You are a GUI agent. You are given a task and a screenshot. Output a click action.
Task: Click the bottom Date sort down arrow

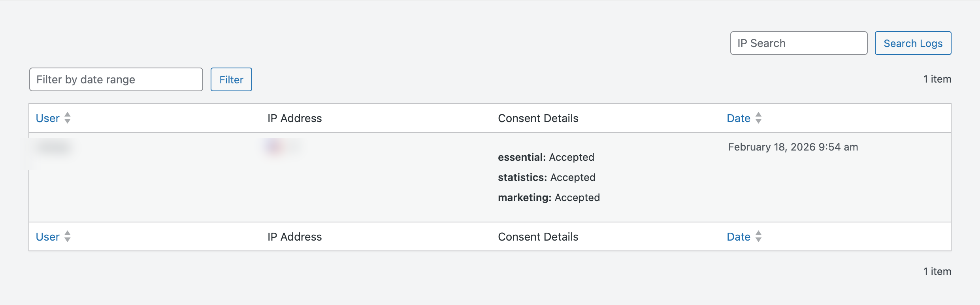(759, 240)
